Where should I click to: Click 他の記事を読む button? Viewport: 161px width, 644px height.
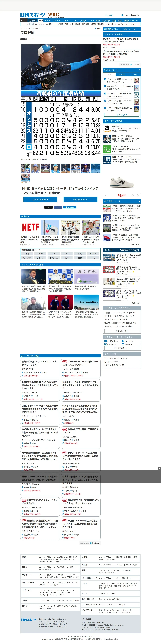80,200
